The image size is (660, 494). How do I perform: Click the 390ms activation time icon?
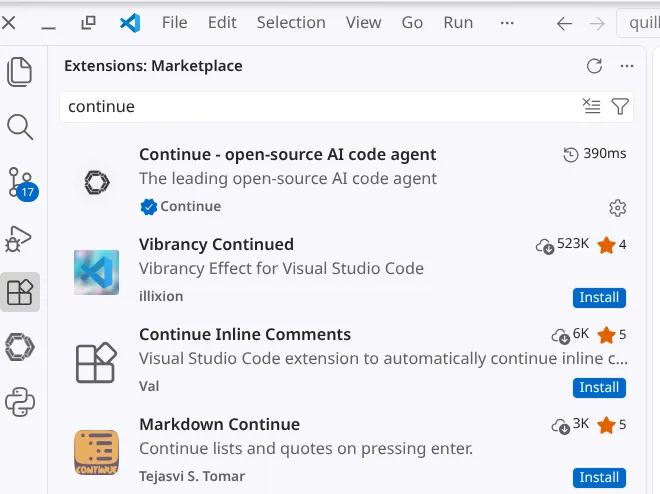point(570,154)
